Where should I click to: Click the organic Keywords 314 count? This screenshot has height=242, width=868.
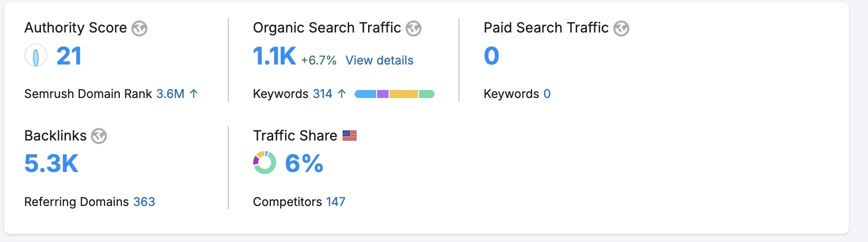[323, 94]
